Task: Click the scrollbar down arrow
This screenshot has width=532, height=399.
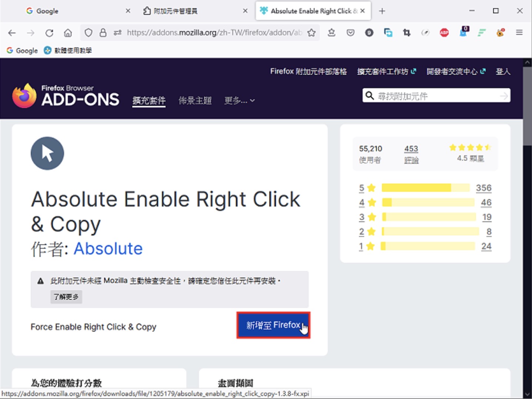Action: coord(528,395)
